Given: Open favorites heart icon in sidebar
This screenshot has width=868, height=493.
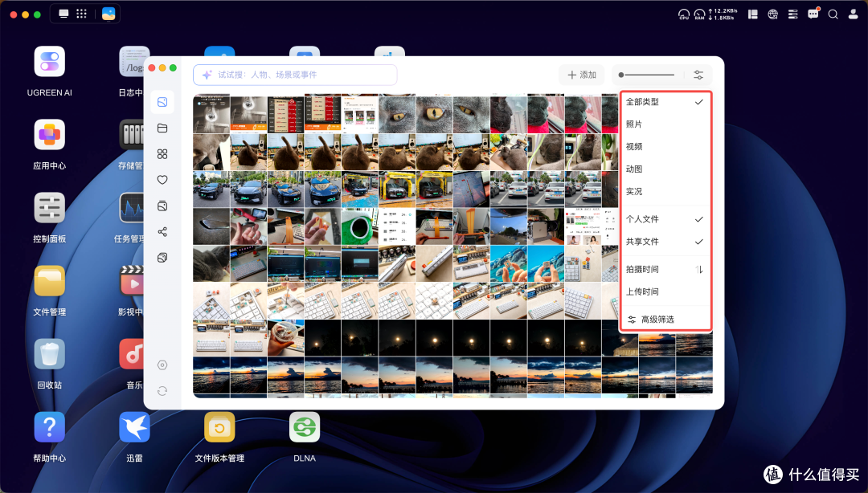Looking at the screenshot, I should click(x=162, y=180).
